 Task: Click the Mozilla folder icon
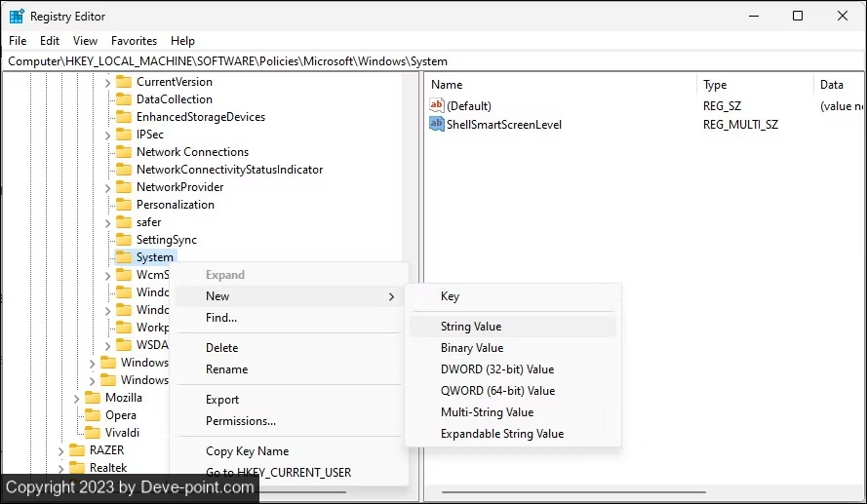93,398
